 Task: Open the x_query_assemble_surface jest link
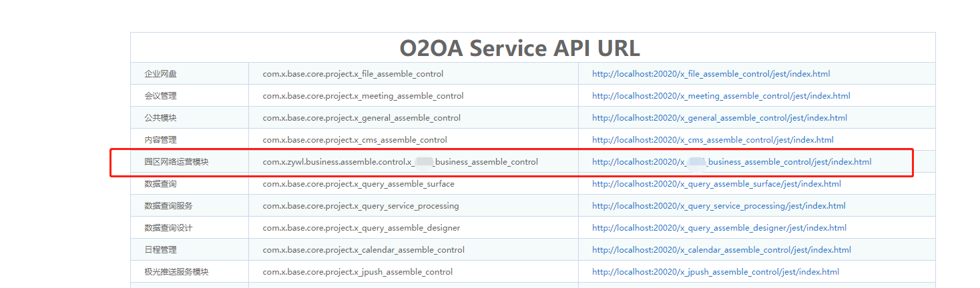(x=716, y=184)
